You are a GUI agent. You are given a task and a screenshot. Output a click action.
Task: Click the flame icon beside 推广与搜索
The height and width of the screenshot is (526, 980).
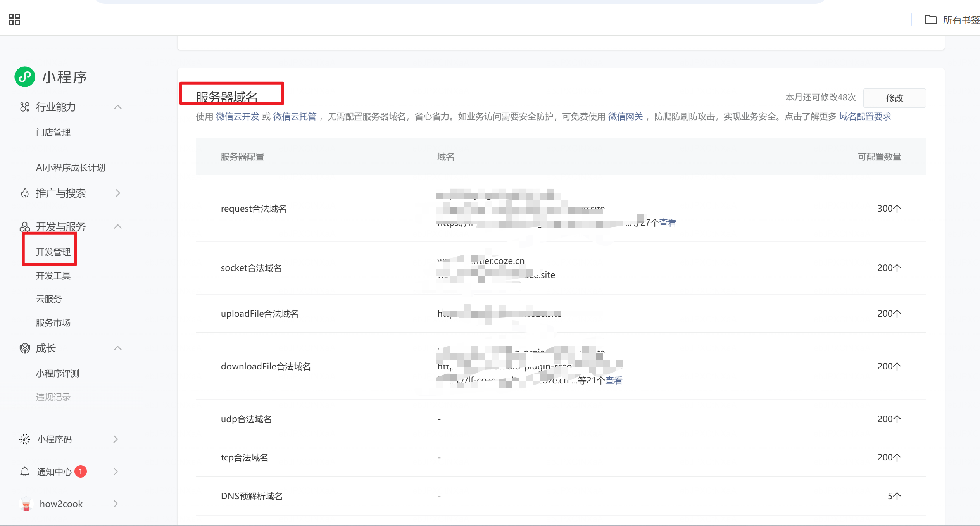click(x=25, y=193)
